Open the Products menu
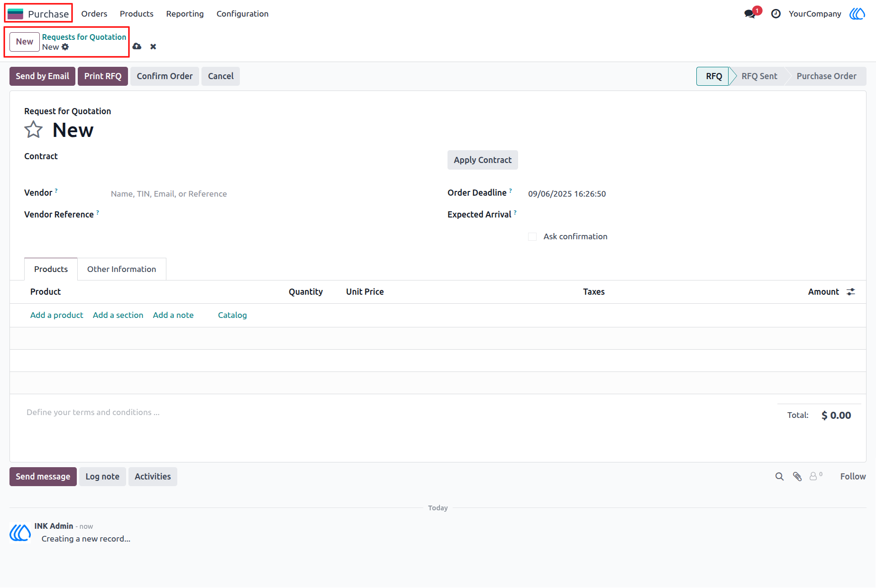This screenshot has height=588, width=876. tap(137, 14)
